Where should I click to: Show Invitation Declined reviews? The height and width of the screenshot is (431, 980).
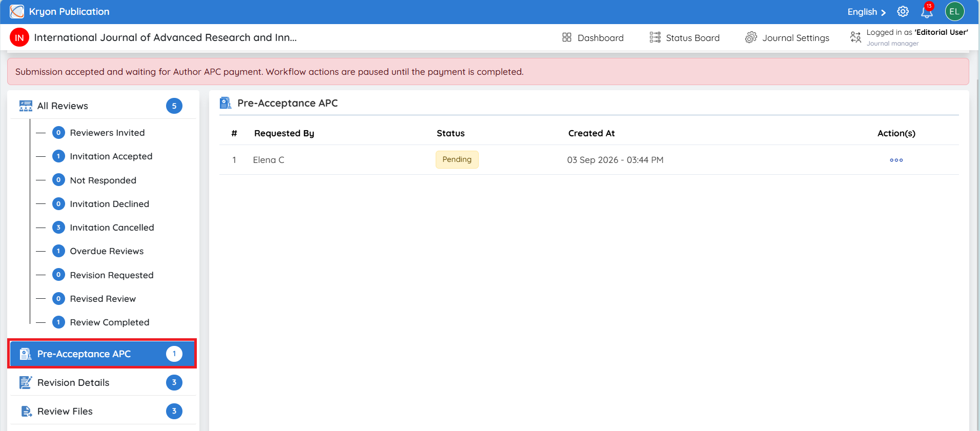[110, 204]
